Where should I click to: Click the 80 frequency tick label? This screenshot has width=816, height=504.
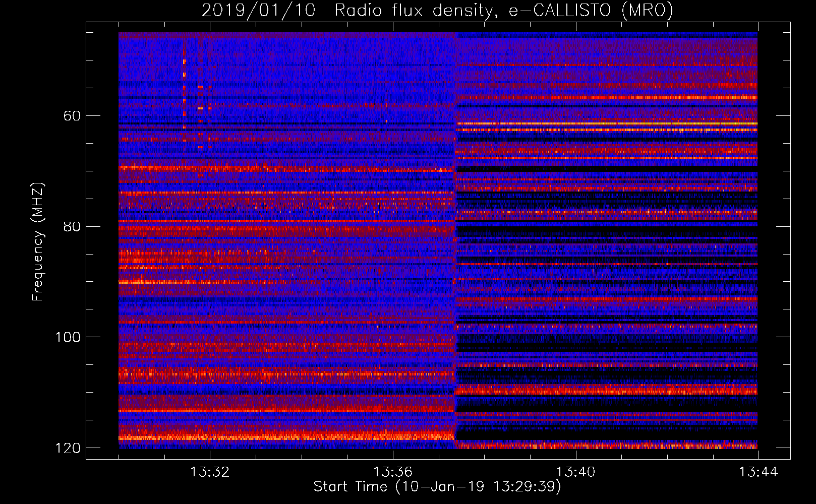coord(72,226)
